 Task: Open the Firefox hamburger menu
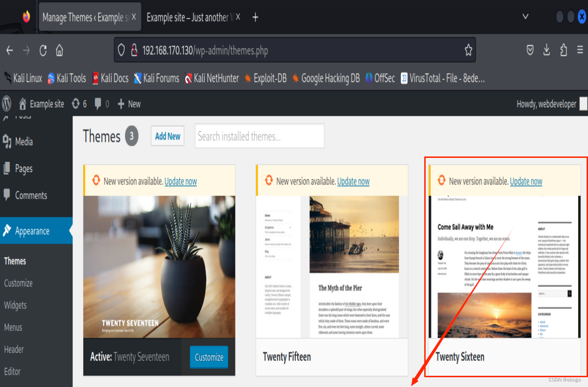coord(580,50)
